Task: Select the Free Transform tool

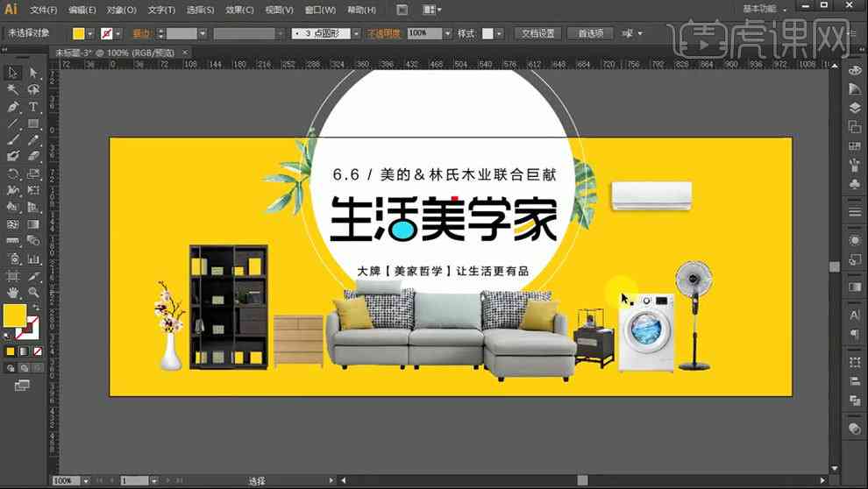Action: (33, 190)
